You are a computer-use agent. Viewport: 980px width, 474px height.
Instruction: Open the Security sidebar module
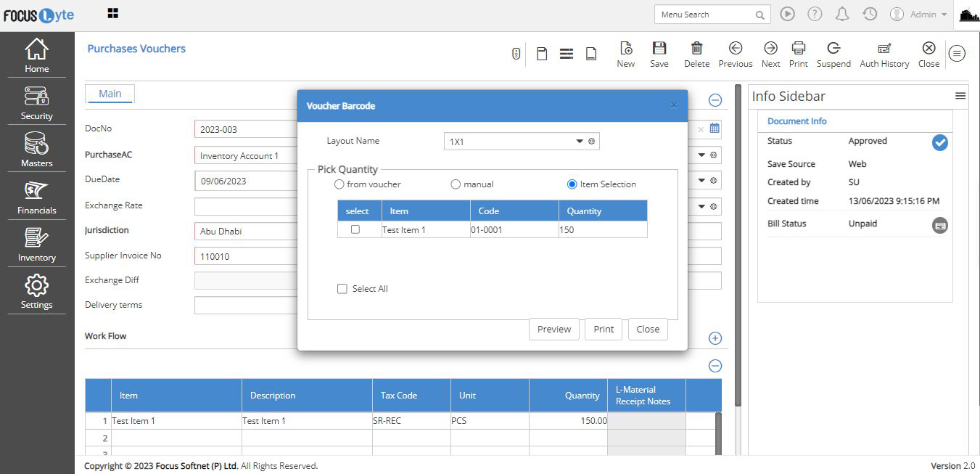(37, 102)
